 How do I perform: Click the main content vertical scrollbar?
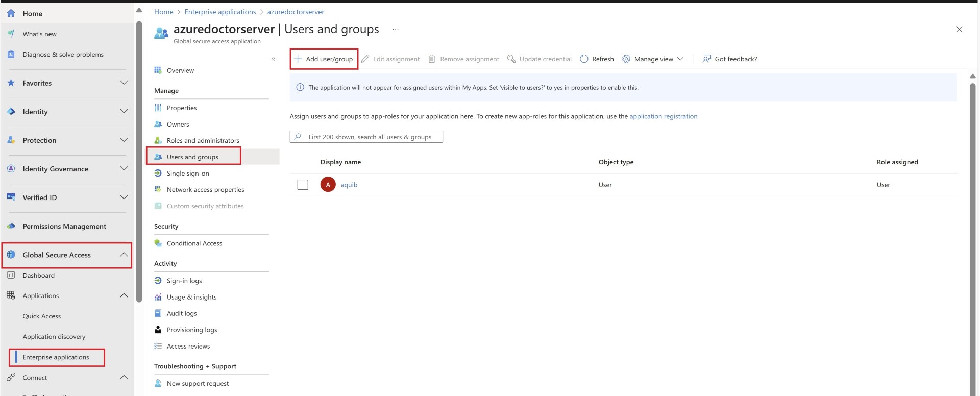coord(973,240)
